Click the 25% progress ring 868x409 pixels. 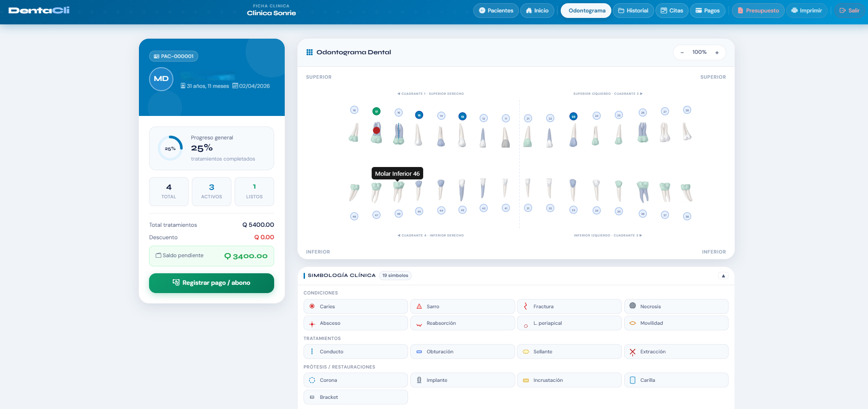pos(170,149)
